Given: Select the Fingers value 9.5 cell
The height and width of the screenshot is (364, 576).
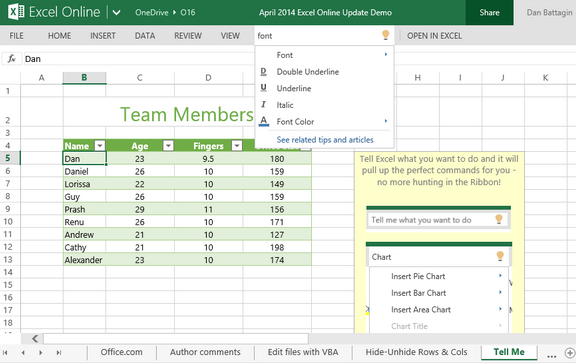Looking at the screenshot, I should pos(208,159).
